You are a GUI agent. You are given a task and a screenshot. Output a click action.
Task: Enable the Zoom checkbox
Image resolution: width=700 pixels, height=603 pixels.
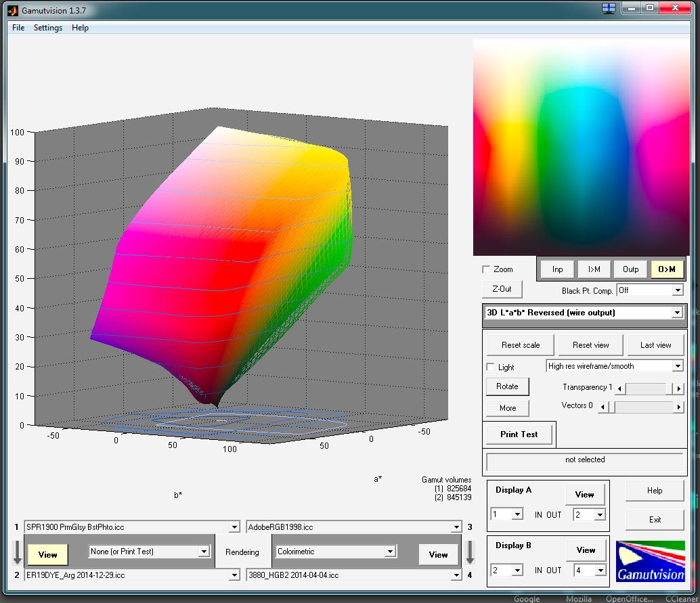coord(486,269)
